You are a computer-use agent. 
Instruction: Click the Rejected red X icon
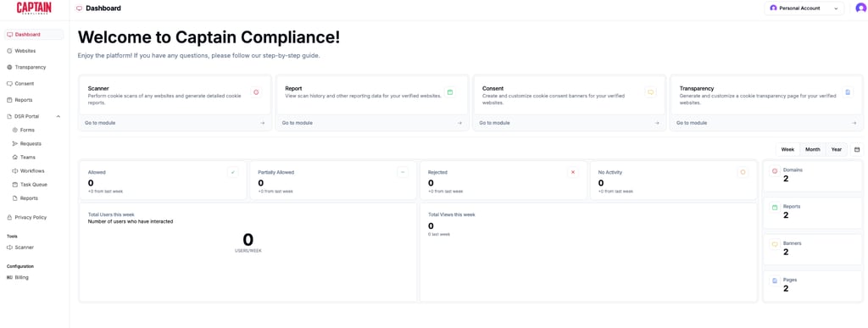click(573, 172)
